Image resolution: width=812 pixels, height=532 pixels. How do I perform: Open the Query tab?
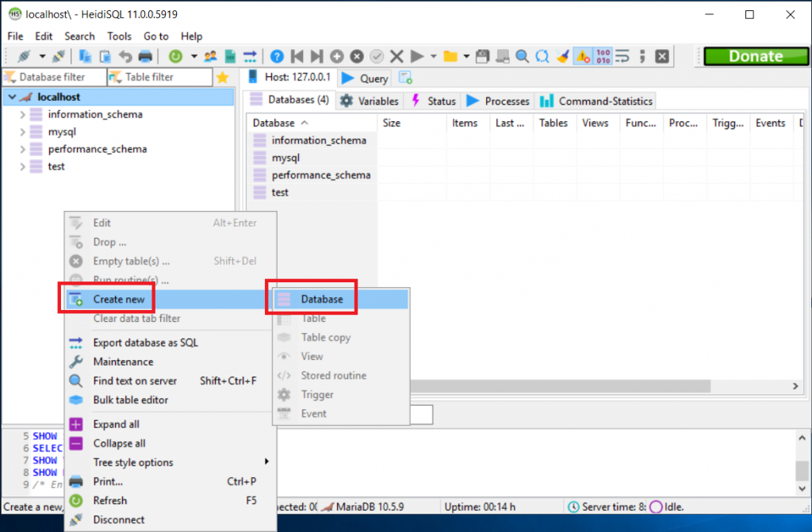(x=365, y=78)
